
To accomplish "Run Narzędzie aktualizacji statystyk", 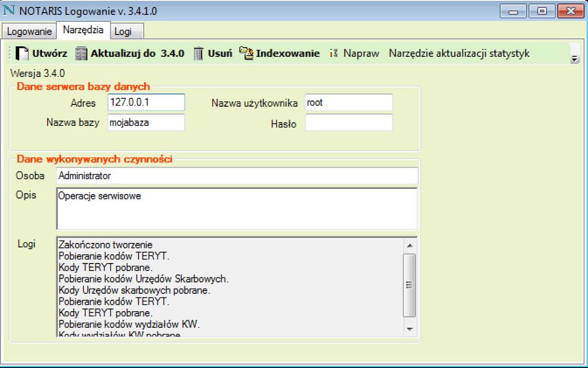I will [459, 53].
